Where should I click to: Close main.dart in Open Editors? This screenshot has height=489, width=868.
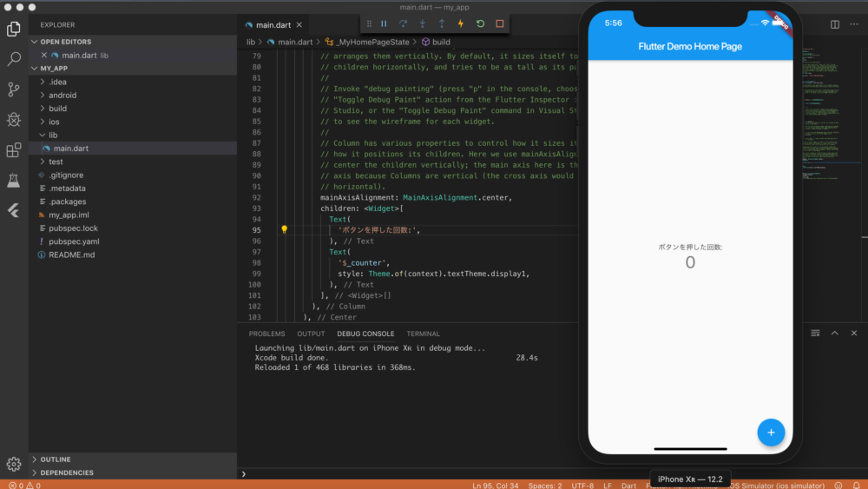(x=44, y=56)
